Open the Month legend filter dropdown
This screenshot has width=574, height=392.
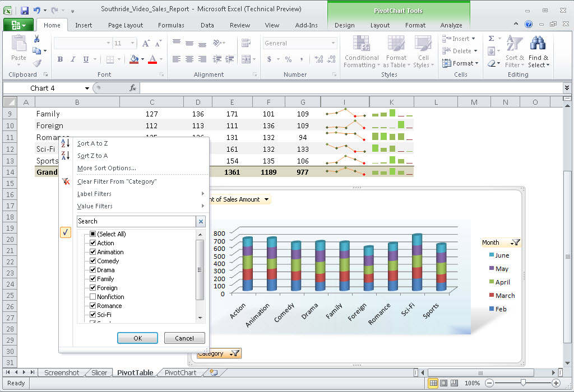pyautogui.click(x=516, y=242)
